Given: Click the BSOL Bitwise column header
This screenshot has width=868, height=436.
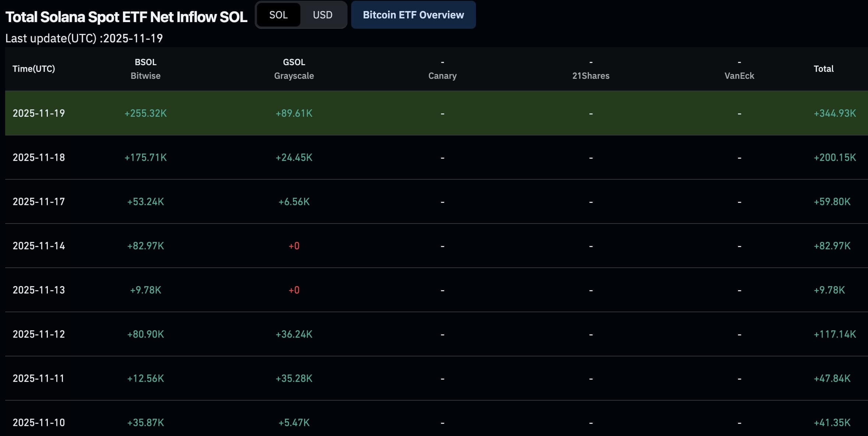Looking at the screenshot, I should pos(145,69).
